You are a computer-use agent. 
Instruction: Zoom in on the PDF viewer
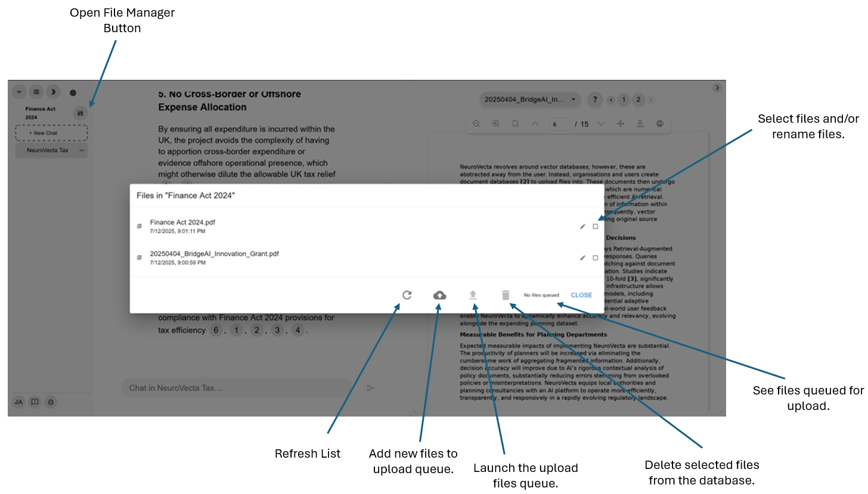click(x=496, y=124)
